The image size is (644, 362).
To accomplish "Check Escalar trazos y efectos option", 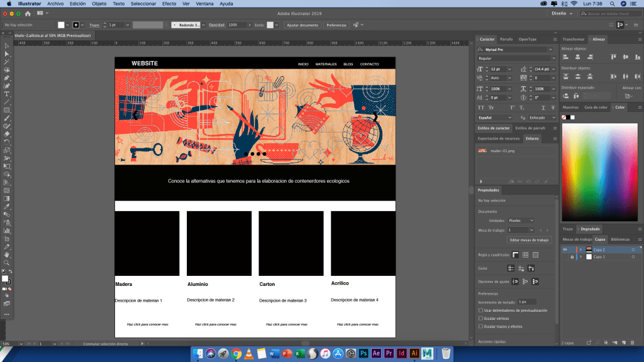I will click(x=481, y=326).
